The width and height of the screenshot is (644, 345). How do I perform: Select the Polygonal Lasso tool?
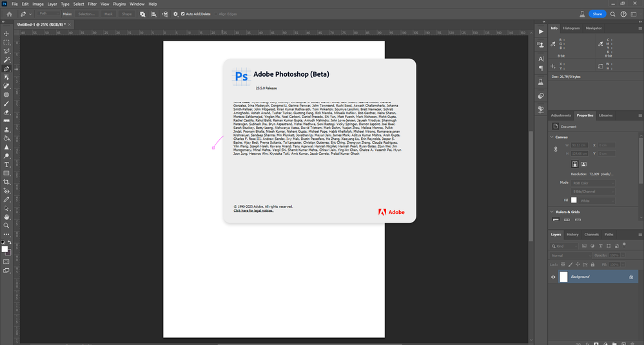point(6,52)
